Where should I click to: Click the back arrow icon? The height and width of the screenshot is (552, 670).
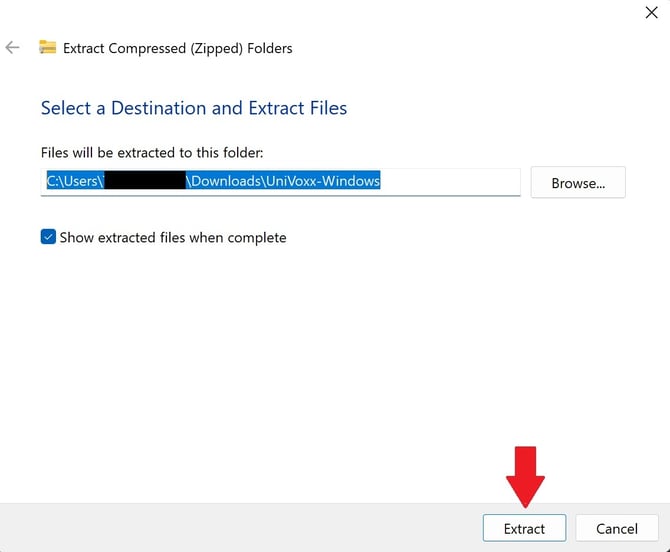(x=12, y=47)
